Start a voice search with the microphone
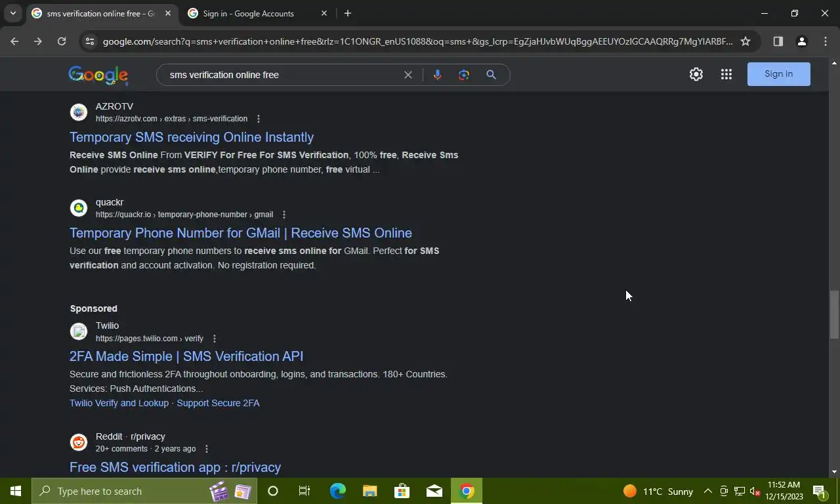Image resolution: width=840 pixels, height=504 pixels. tap(437, 75)
